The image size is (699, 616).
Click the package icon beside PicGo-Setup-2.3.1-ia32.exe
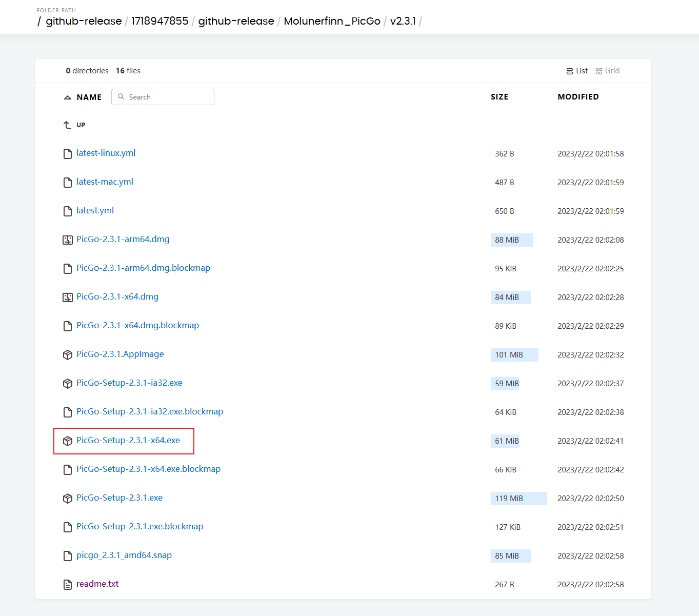tap(67, 383)
